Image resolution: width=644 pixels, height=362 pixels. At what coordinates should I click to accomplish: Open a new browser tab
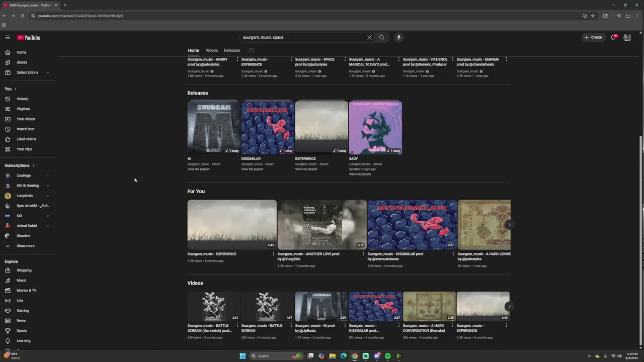click(65, 5)
